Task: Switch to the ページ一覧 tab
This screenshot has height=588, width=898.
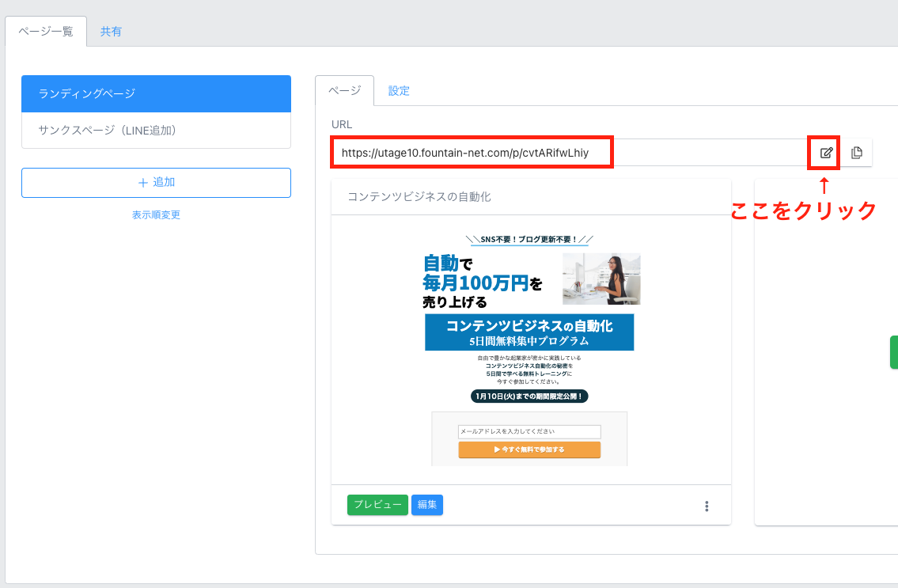Action: 46,32
